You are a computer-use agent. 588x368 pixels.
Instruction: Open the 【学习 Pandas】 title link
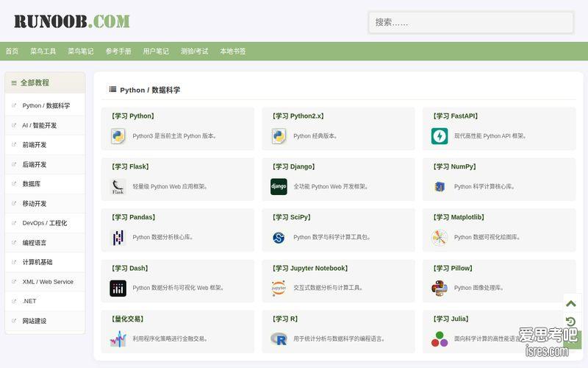[x=134, y=217]
